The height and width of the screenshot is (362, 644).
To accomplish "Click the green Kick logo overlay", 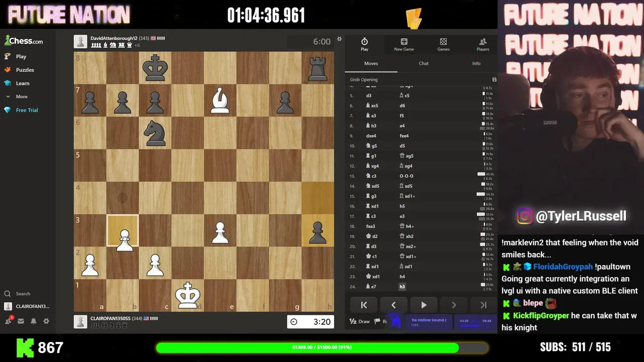I will point(25,347).
